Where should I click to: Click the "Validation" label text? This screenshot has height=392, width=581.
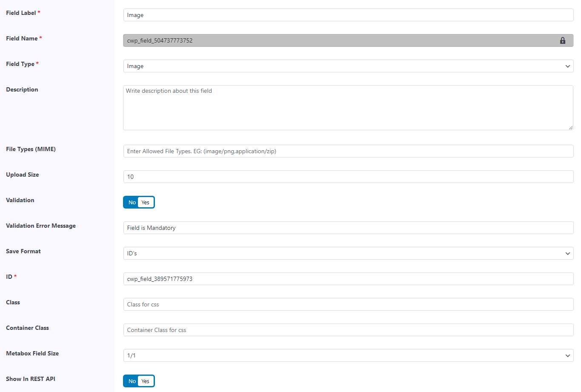click(x=20, y=200)
